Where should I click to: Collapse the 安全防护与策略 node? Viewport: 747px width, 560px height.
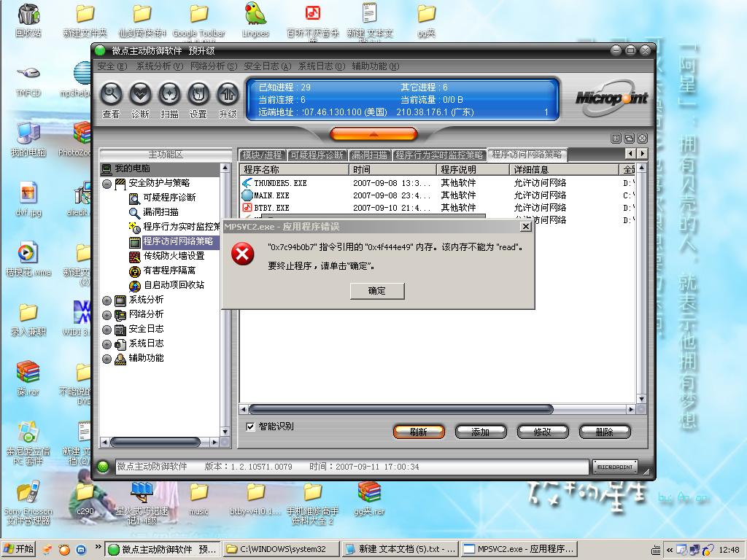(107, 183)
